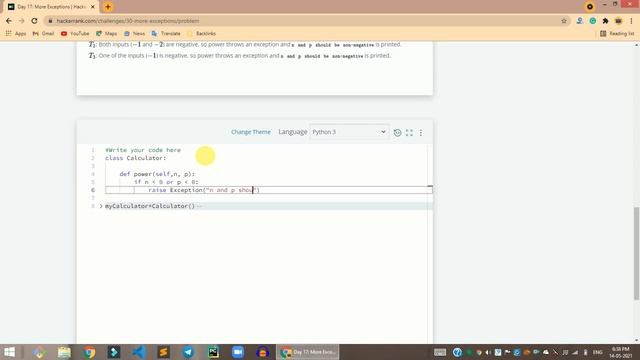Open the Grammarly extension icon

click(x=593, y=21)
